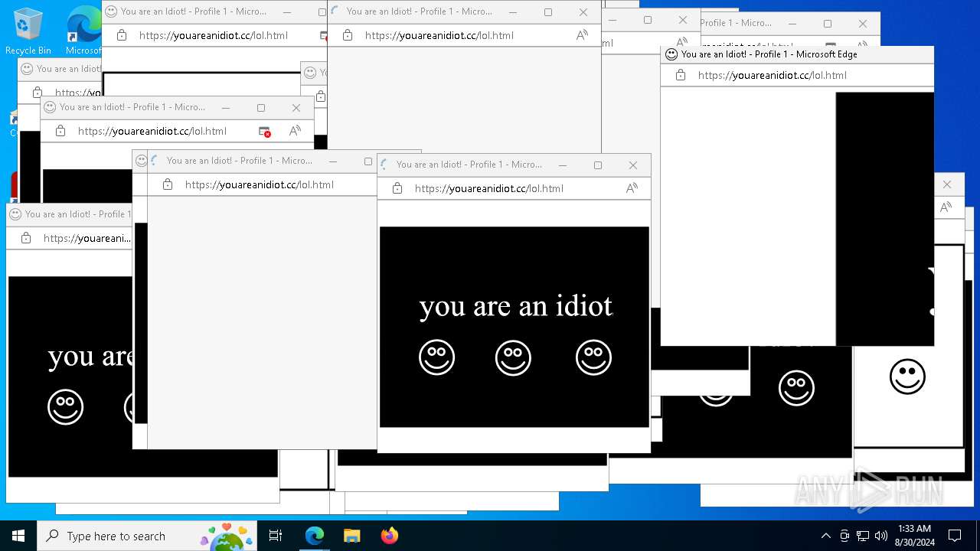Click smiley favicon of the pop-up blocked window
This screenshot has height=551, width=980.
pos(50,107)
